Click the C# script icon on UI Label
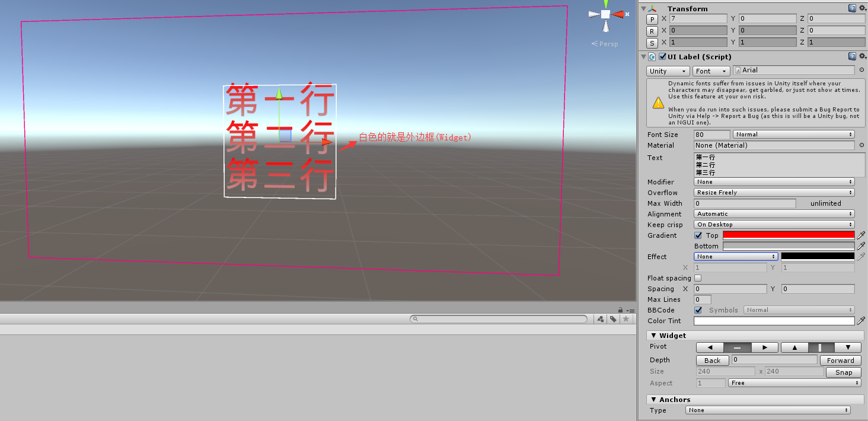Image resolution: width=868 pixels, height=421 pixels. [x=652, y=56]
